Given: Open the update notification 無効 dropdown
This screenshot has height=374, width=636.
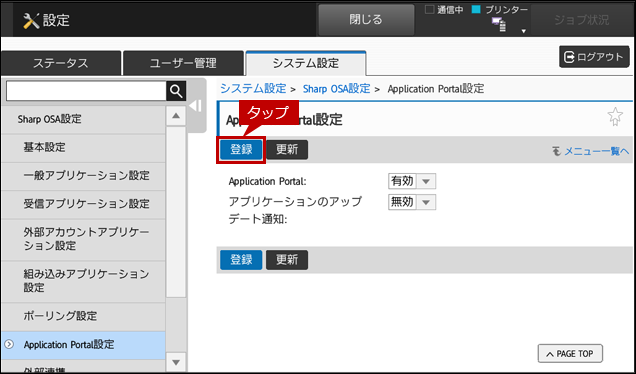Looking at the screenshot, I should 412,202.
